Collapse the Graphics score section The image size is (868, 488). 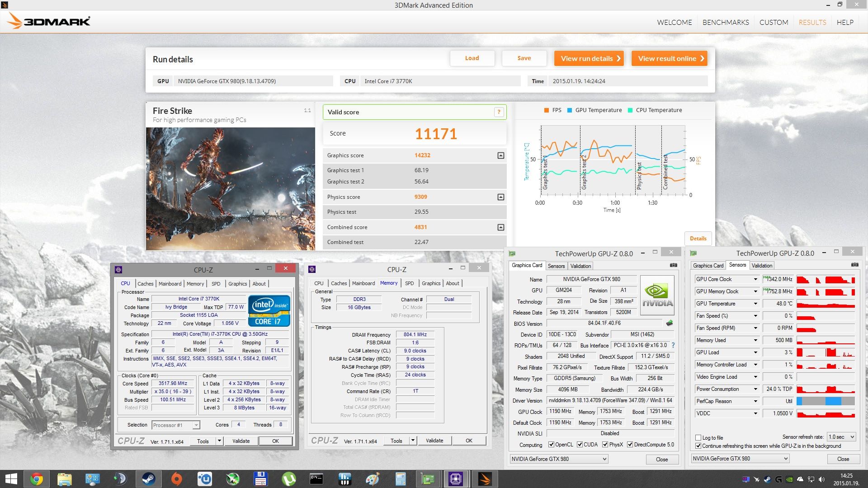(501, 155)
